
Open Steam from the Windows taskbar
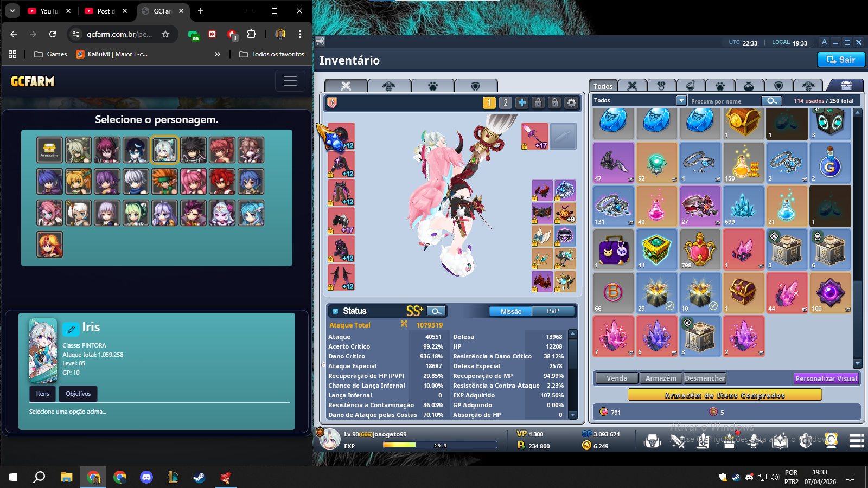(199, 477)
